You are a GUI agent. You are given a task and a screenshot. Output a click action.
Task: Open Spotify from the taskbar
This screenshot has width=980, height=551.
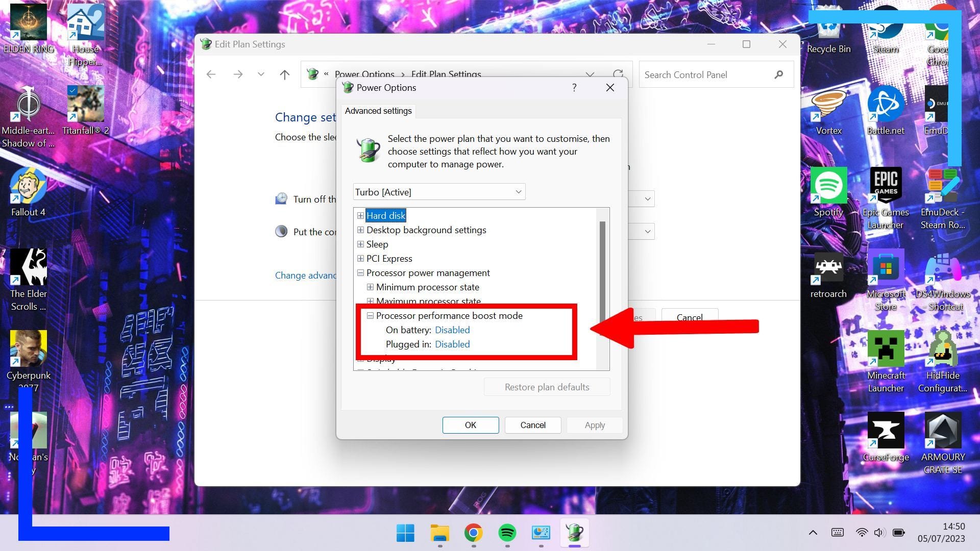(x=507, y=533)
